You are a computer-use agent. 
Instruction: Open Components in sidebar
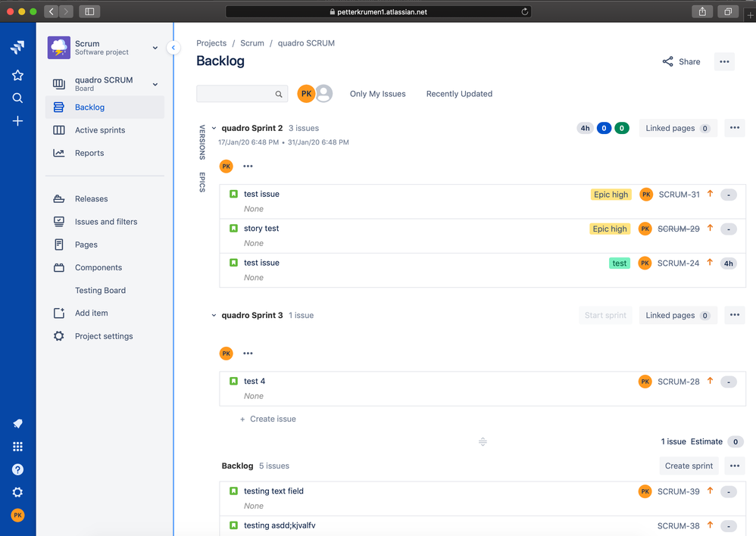[x=105, y=267]
